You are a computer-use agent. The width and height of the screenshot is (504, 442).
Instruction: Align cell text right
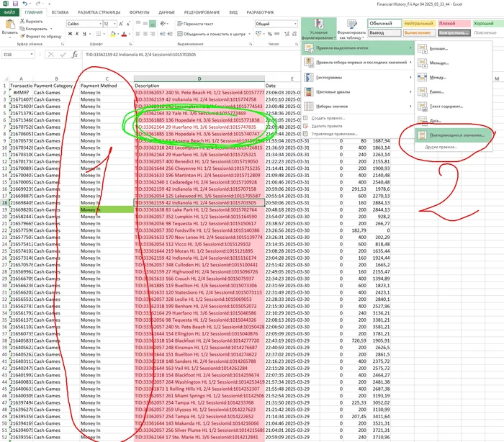[x=153, y=34]
